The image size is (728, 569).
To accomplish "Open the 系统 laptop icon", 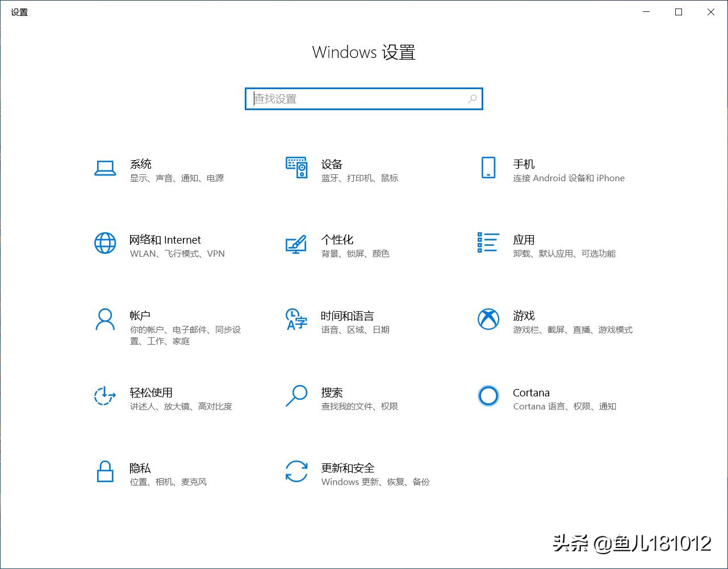I will pos(105,168).
